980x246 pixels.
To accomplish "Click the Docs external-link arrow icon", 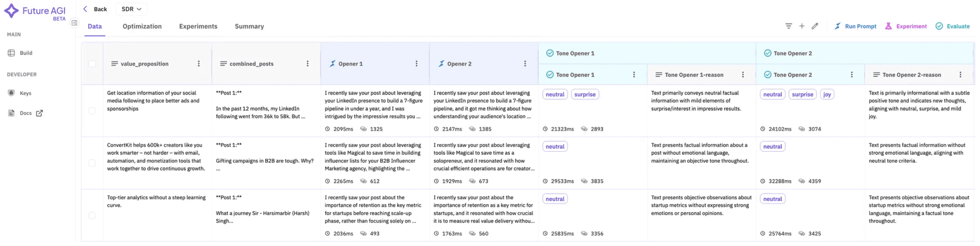I will pos(40,113).
